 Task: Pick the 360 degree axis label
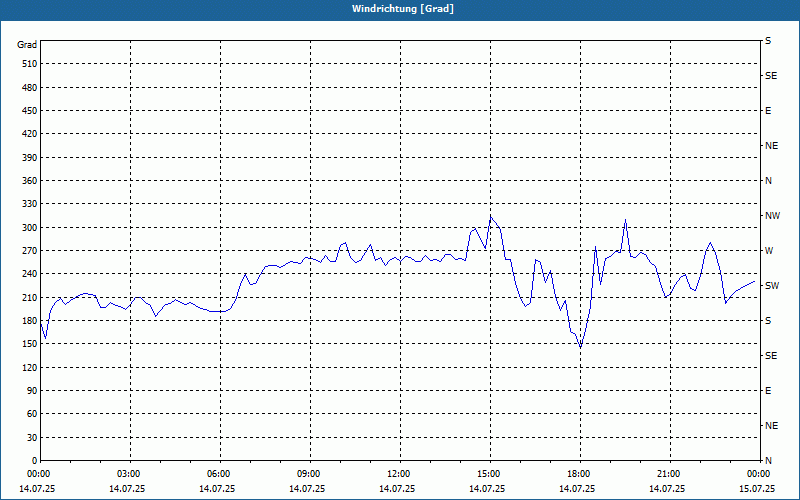[29, 181]
